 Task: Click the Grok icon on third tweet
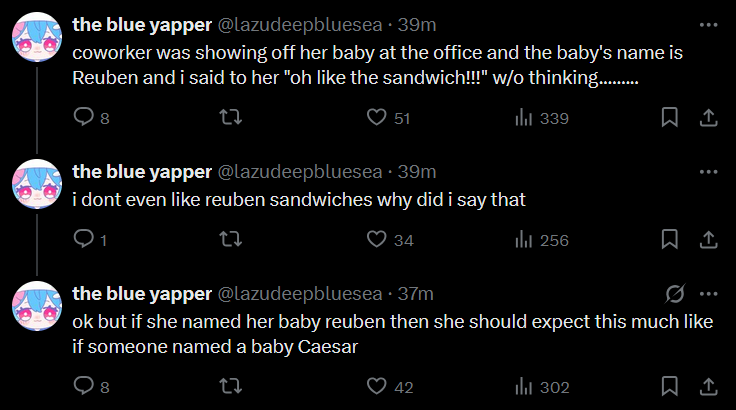tap(674, 294)
